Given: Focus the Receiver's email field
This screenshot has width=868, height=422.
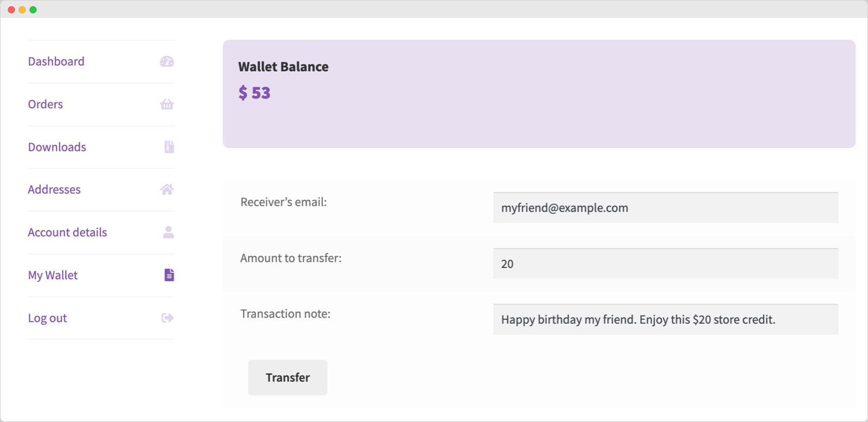Looking at the screenshot, I should [665, 208].
